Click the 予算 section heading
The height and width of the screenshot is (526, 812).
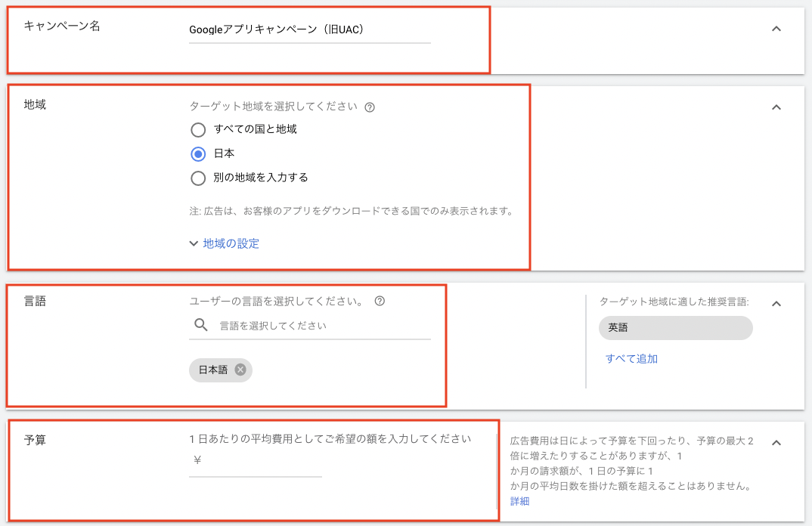tap(35, 439)
